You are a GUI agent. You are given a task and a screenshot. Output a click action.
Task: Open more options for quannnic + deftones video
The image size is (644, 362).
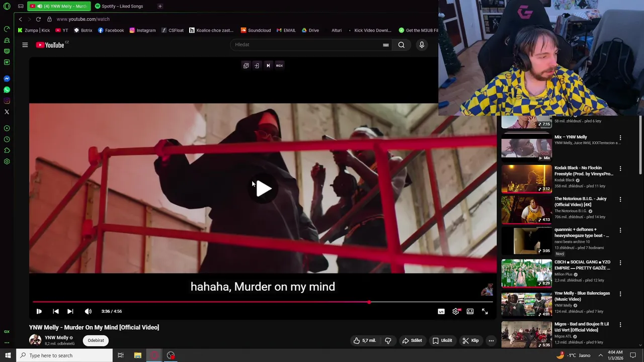tap(620, 230)
